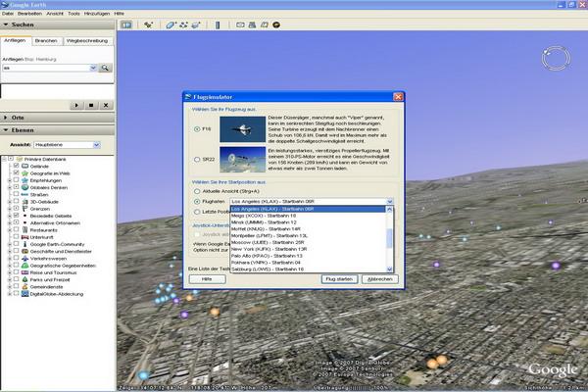The image size is (588, 392).
Task: Click the Globales Denken globe icon
Action: [24, 187]
